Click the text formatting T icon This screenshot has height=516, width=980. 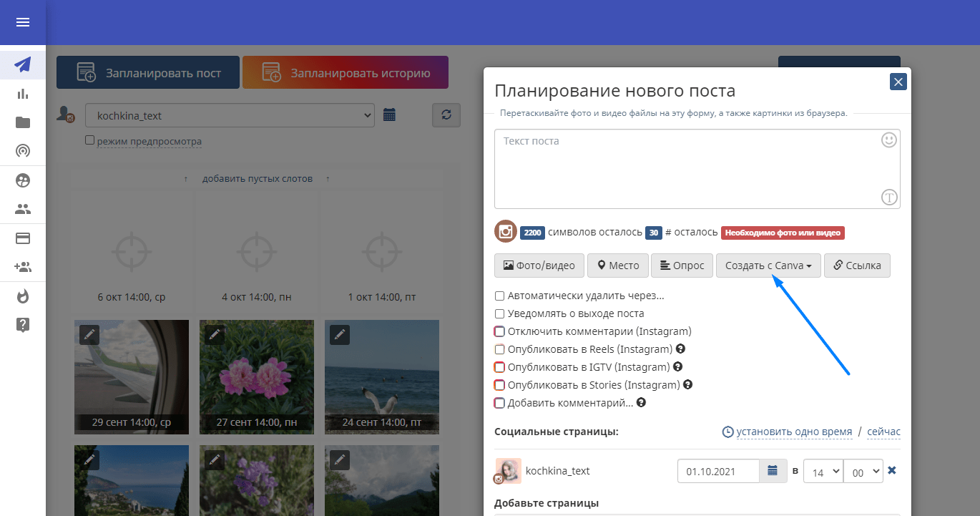[889, 198]
